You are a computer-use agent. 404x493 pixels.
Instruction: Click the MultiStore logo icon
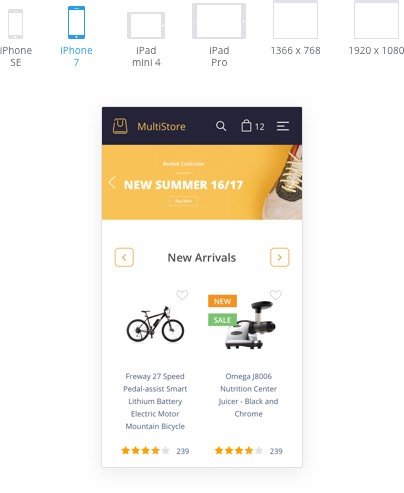pyautogui.click(x=120, y=126)
